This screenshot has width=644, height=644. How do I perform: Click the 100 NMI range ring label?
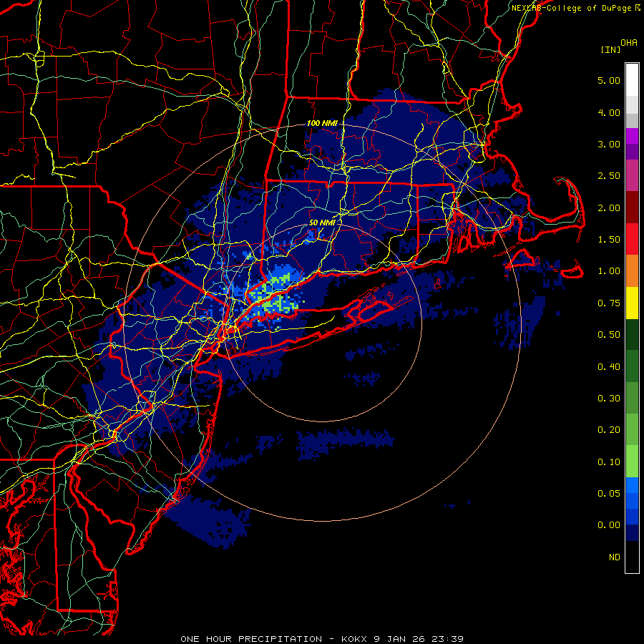(321, 123)
